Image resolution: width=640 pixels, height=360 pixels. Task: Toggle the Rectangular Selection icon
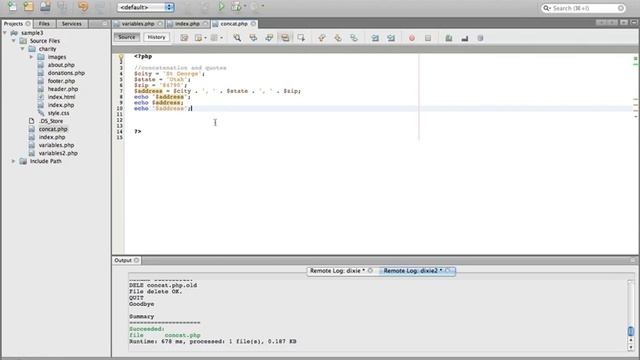point(301,38)
